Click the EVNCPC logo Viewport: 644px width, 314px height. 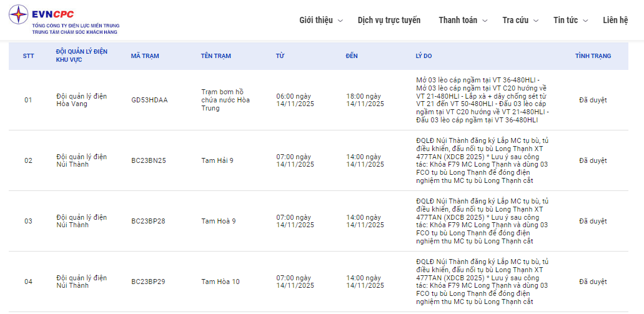(63, 19)
